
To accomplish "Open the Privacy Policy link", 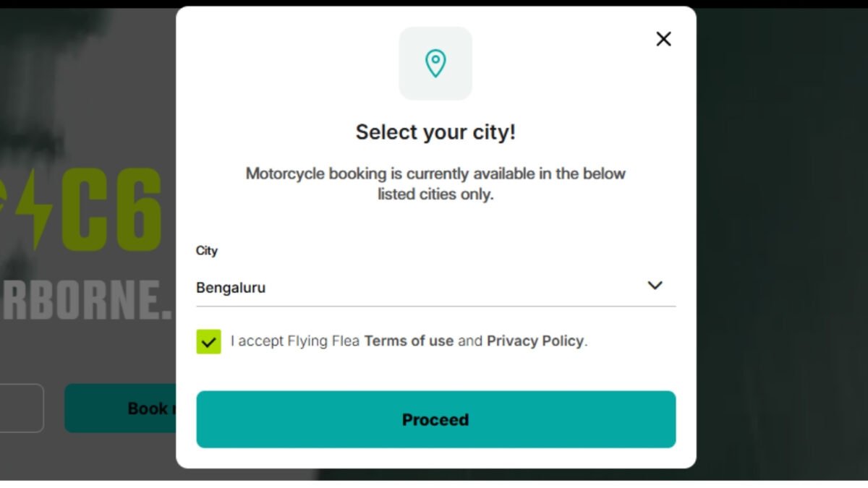I will tap(535, 341).
